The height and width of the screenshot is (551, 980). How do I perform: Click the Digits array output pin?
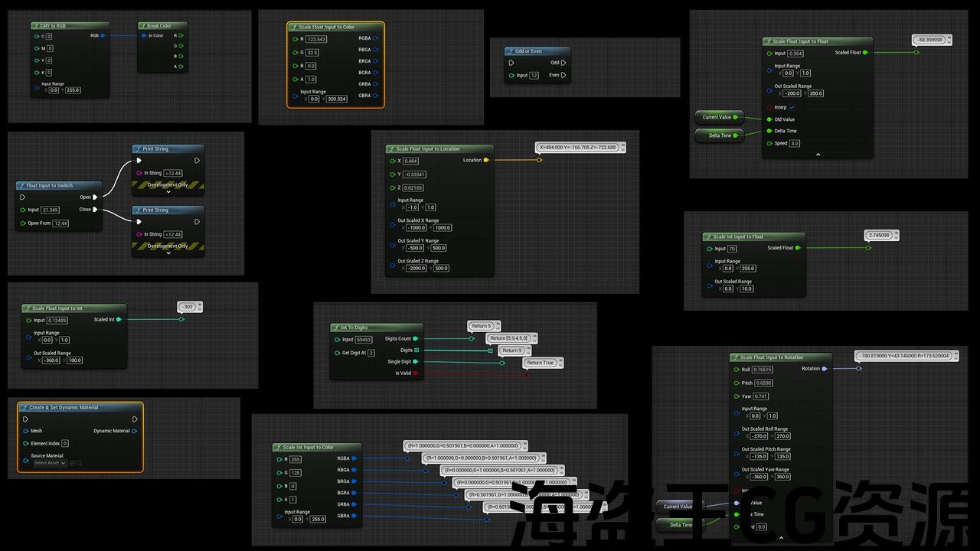point(416,350)
